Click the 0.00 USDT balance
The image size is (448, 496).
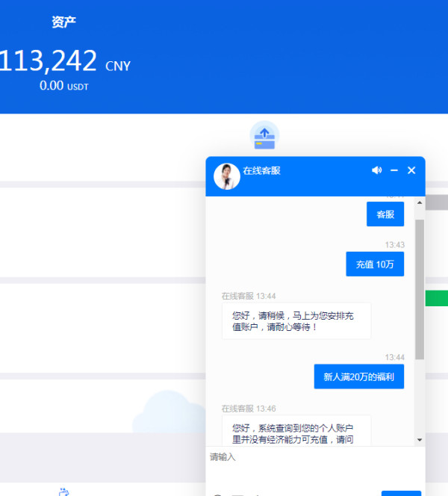point(64,86)
